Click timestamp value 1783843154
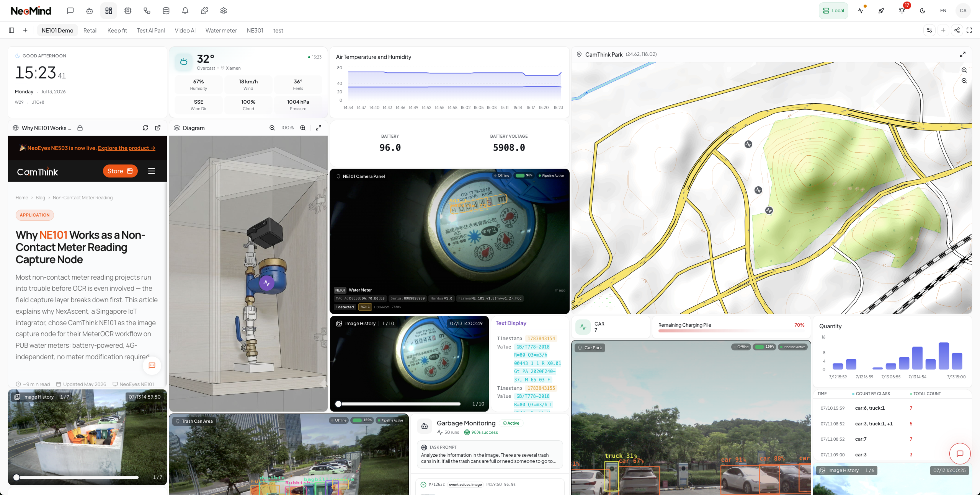 541,339
